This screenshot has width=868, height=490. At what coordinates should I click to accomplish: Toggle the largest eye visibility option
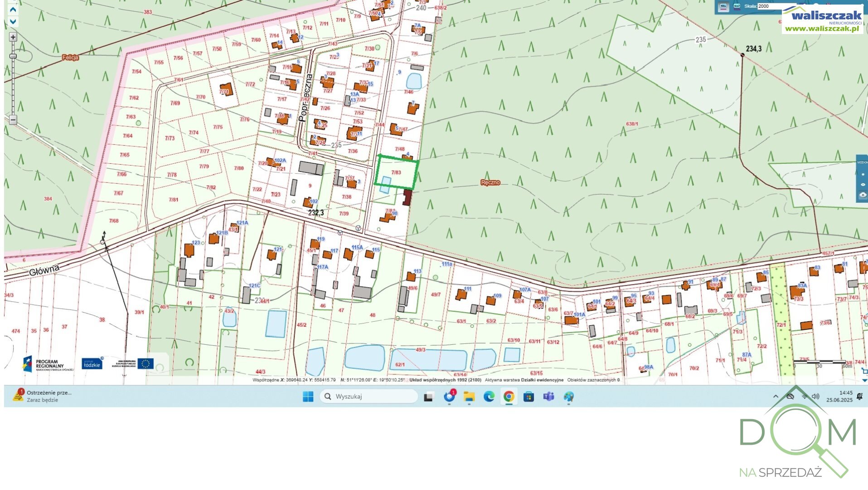click(x=863, y=195)
